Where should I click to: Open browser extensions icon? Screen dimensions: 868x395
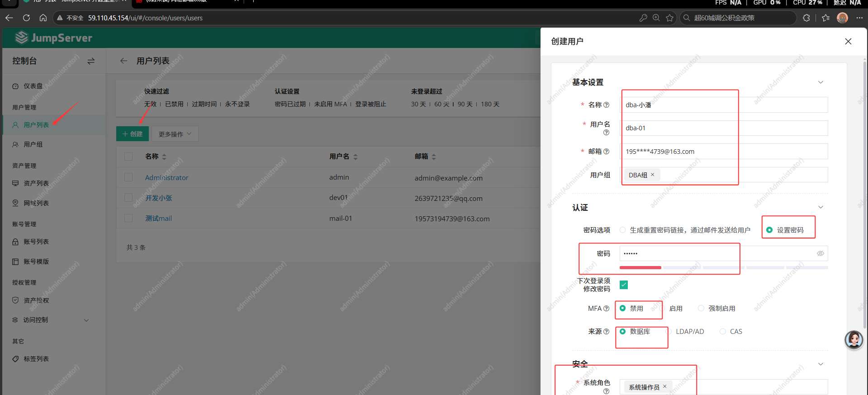click(806, 18)
